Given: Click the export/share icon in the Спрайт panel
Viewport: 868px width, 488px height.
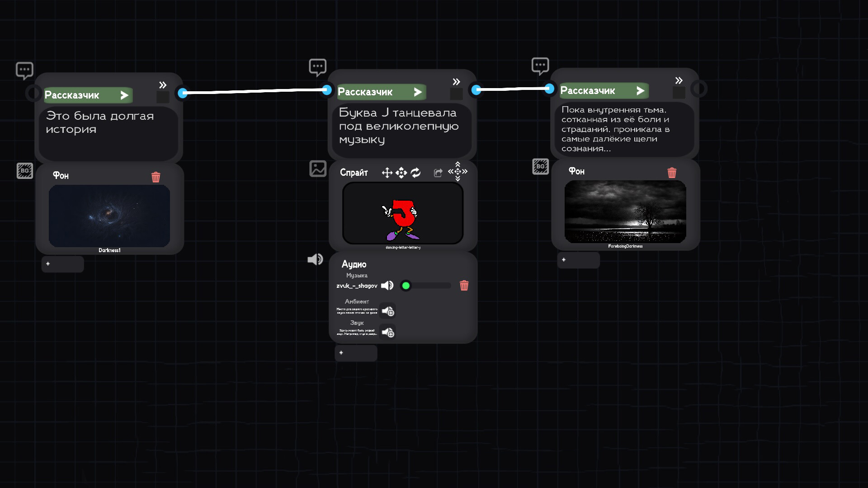Looking at the screenshot, I should [x=438, y=173].
